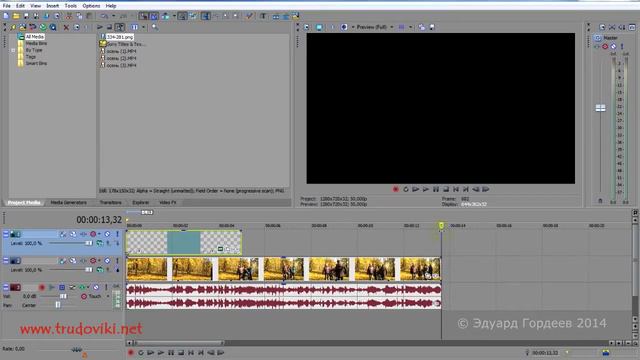
Task: Click the Preview window Pause button
Action: pyautogui.click(x=436, y=189)
